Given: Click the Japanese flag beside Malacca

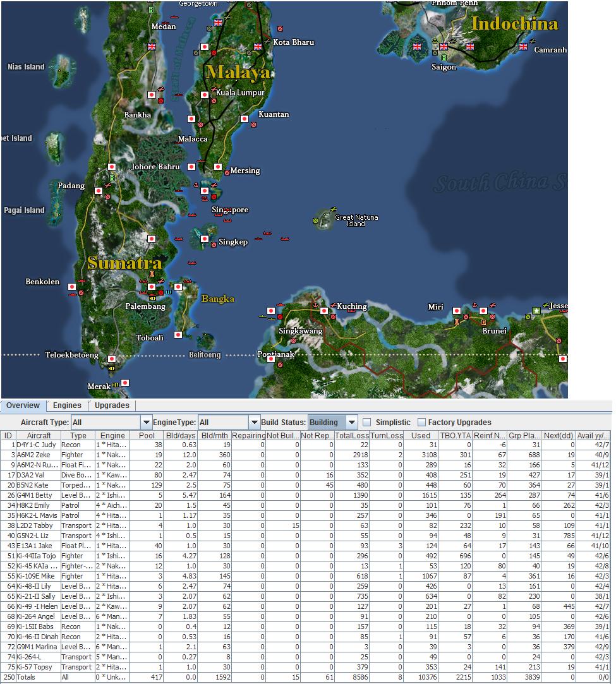Looking at the screenshot, I should coord(191,119).
